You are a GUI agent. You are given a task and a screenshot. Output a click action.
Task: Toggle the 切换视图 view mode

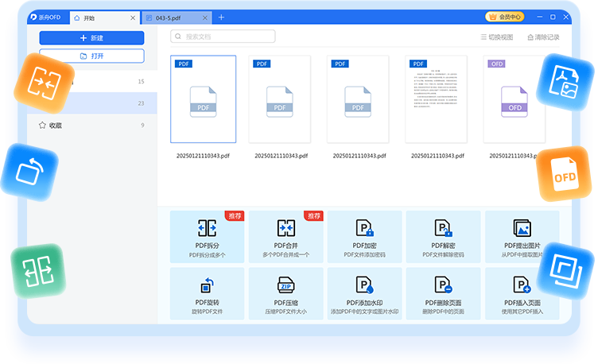497,37
